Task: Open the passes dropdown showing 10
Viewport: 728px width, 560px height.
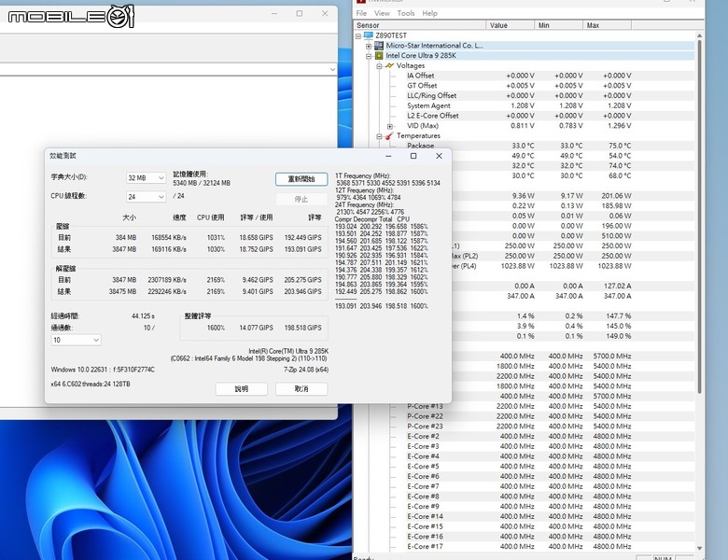Action: (x=76, y=340)
